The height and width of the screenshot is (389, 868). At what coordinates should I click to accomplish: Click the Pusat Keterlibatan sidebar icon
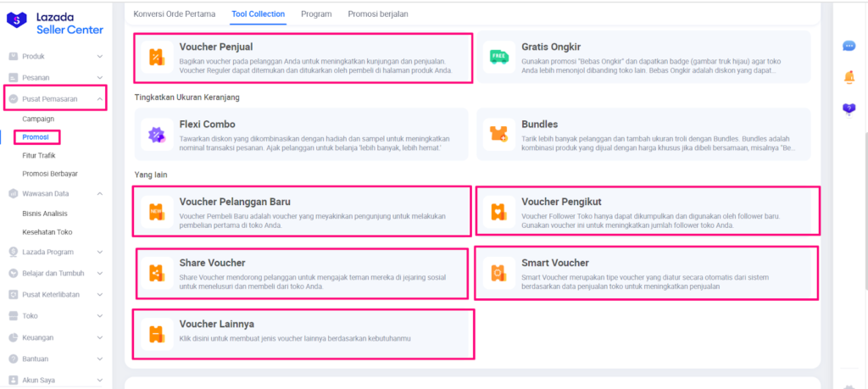click(14, 294)
